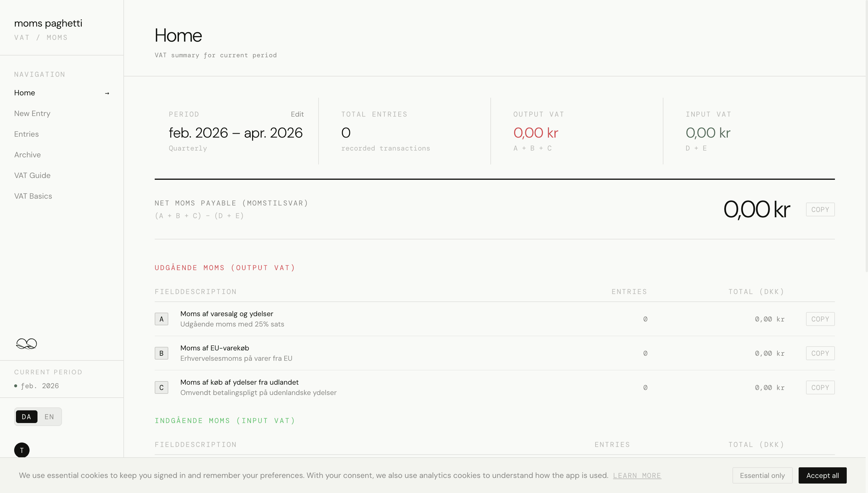Click the arrow icon next to Home
Image resolution: width=868 pixels, height=493 pixels.
pos(107,93)
